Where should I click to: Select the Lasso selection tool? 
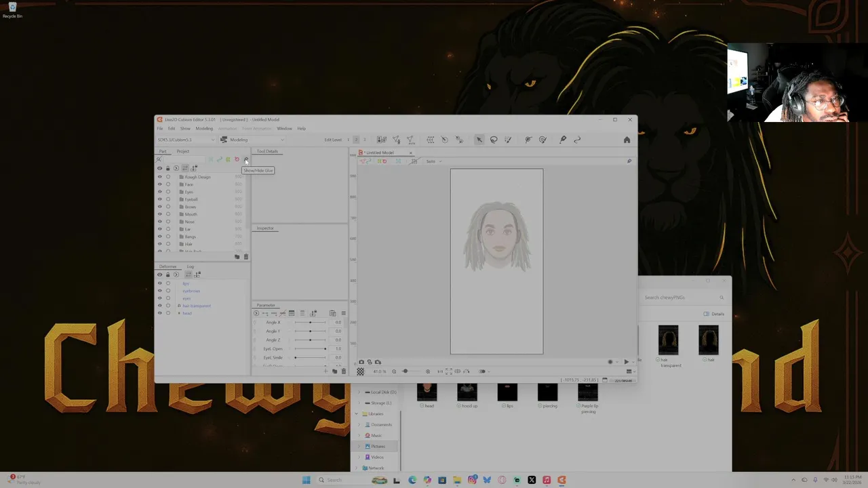(494, 140)
